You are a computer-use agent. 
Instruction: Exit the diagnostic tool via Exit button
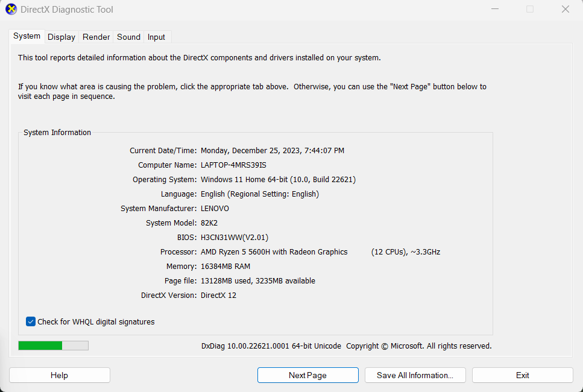click(522, 375)
